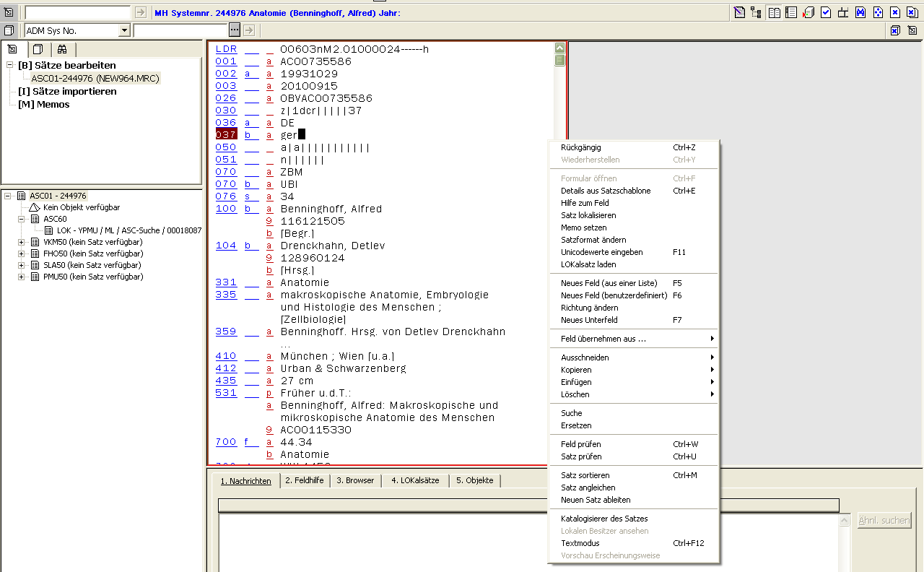
Task: Select ASC01-244976 (NEW964.MRC) in the tree
Action: pos(95,78)
